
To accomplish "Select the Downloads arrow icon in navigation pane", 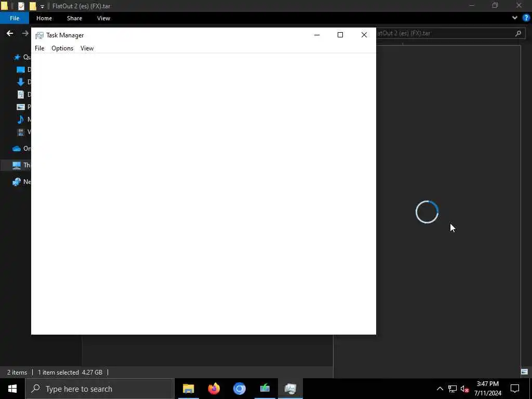I will click(x=21, y=82).
